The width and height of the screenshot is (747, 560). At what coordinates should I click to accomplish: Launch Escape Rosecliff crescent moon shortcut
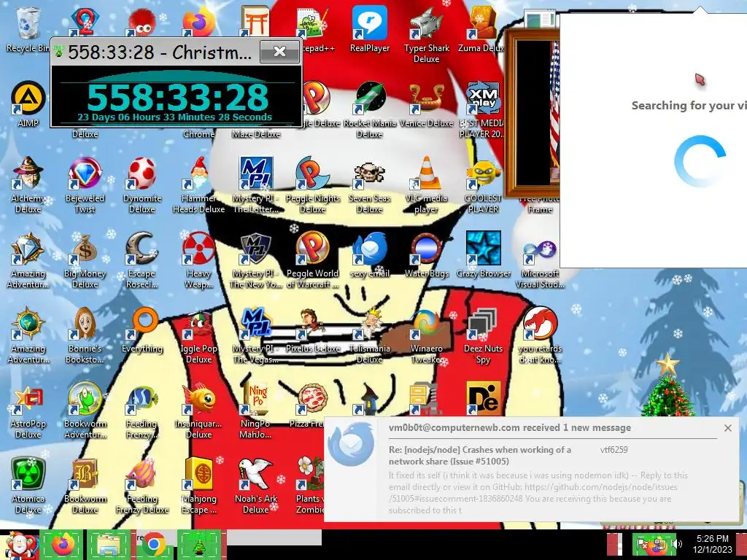(142, 261)
